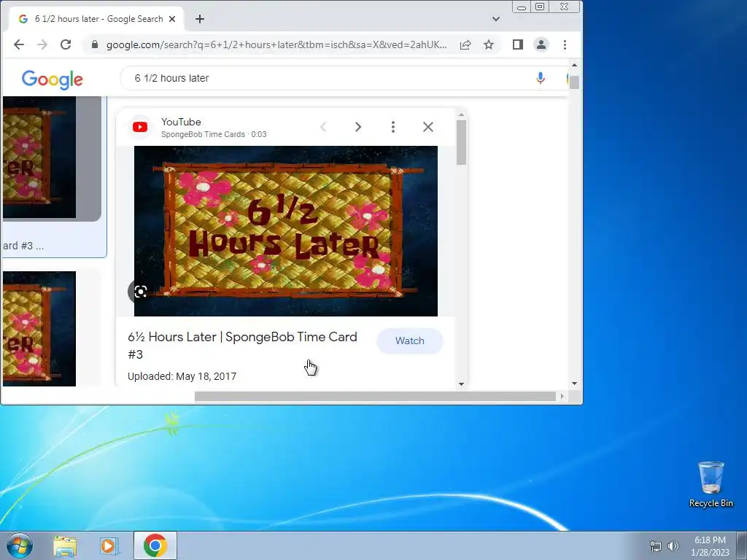Viewport: 747px width, 560px height.
Task: Select the lower left result thumbnail
Action: [x=39, y=329]
